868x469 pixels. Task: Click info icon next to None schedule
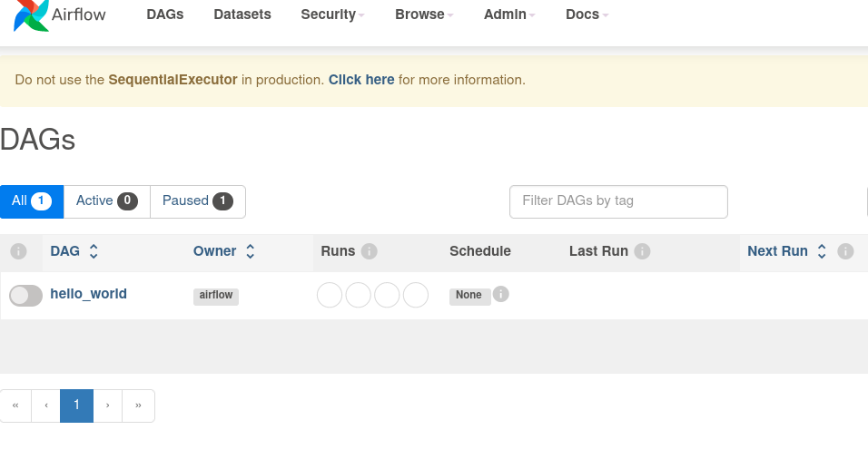[x=501, y=294]
